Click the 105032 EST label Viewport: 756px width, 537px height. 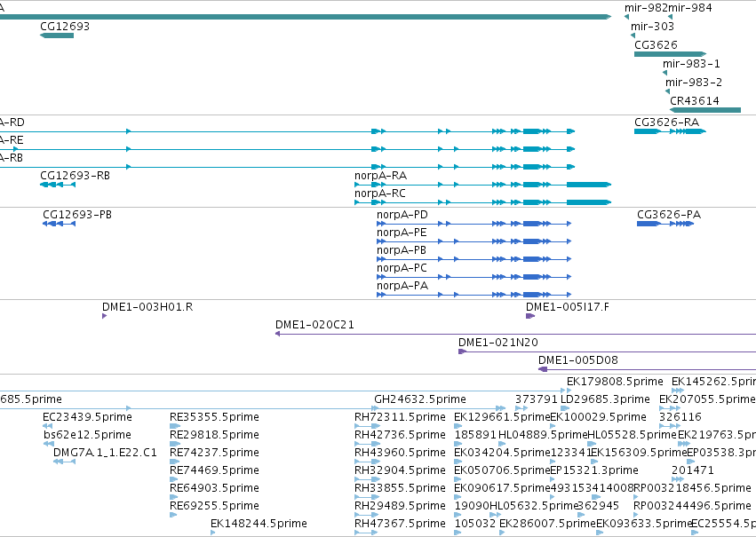[475, 524]
